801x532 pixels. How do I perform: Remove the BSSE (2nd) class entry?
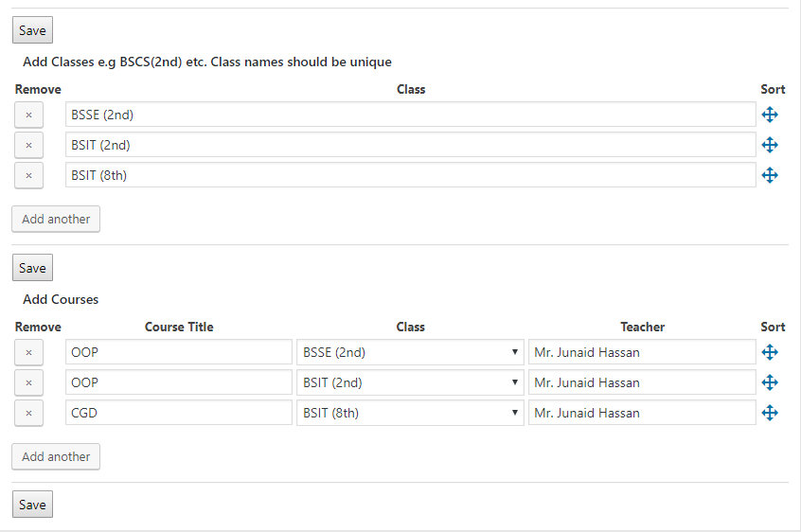28,115
